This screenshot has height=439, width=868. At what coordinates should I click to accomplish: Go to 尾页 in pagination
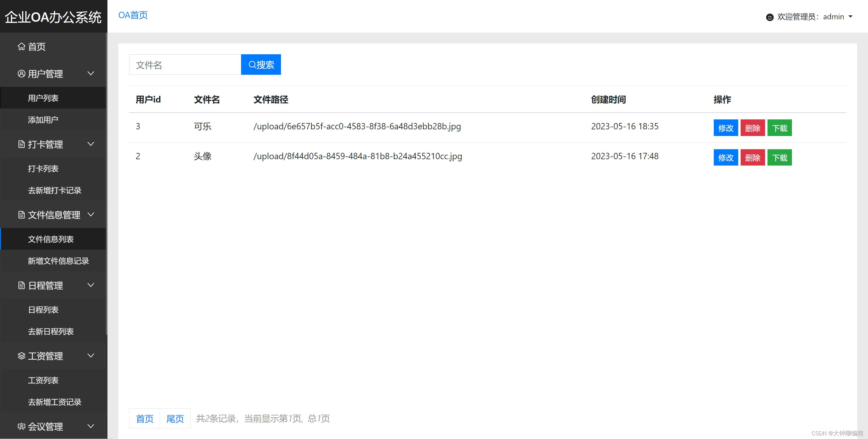[x=175, y=418]
